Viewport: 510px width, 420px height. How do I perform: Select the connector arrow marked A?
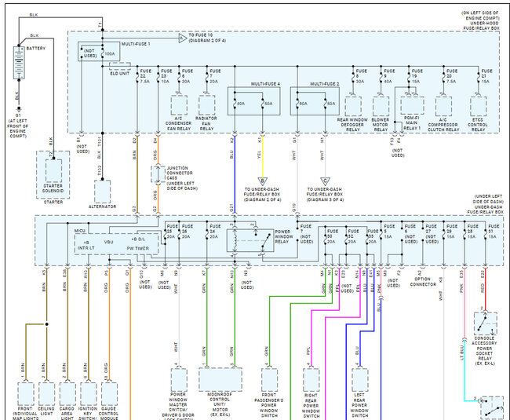183,38
